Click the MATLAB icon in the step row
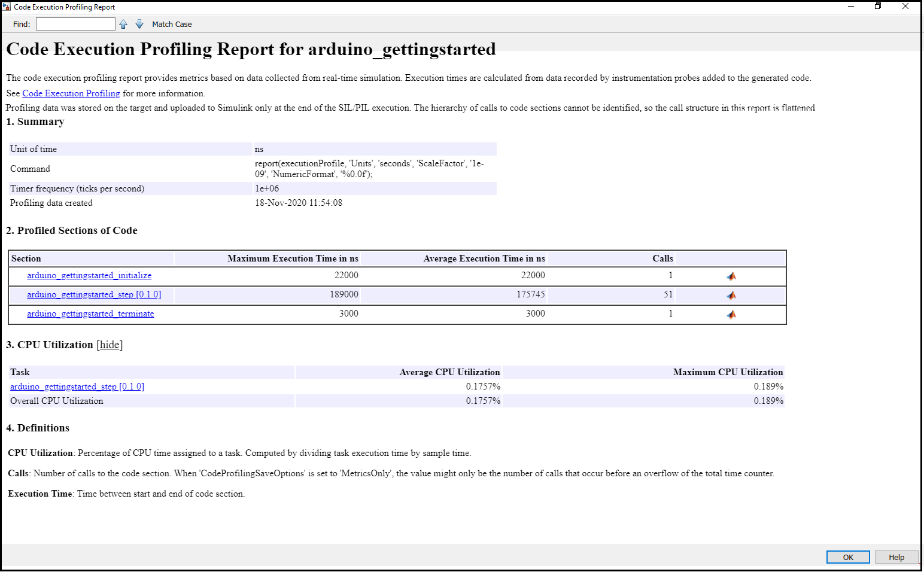 tap(731, 295)
